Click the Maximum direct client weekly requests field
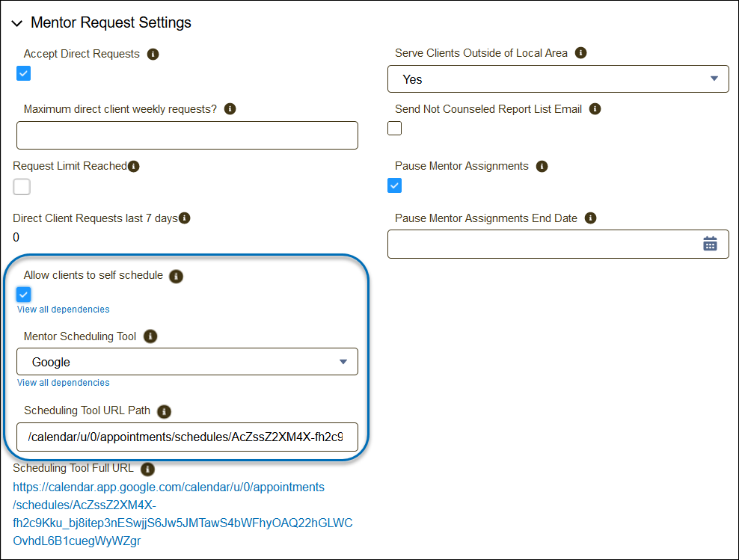The height and width of the screenshot is (560, 739). pyautogui.click(x=187, y=135)
